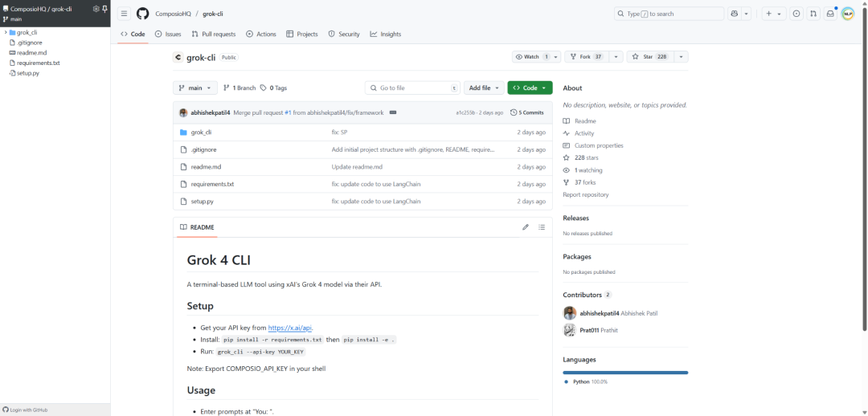View the 1 Branch link

coord(240,88)
